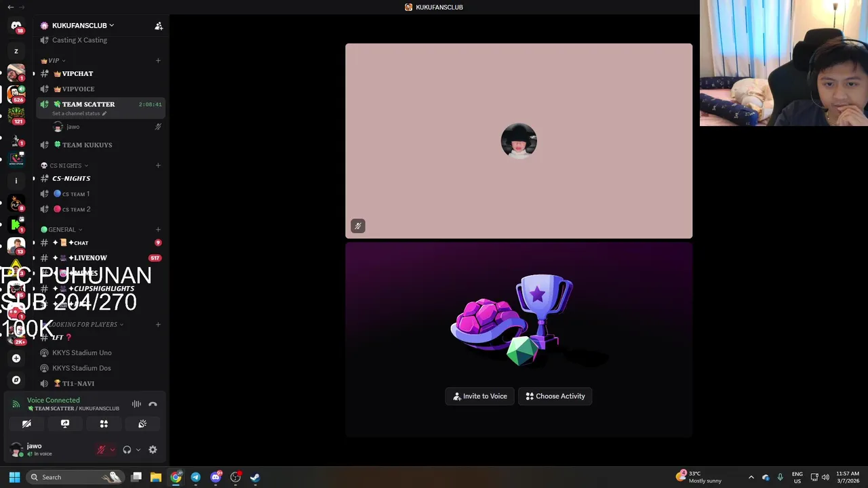Share your screen from voice panel
Screen dimensions: 868x488
pos(65,424)
